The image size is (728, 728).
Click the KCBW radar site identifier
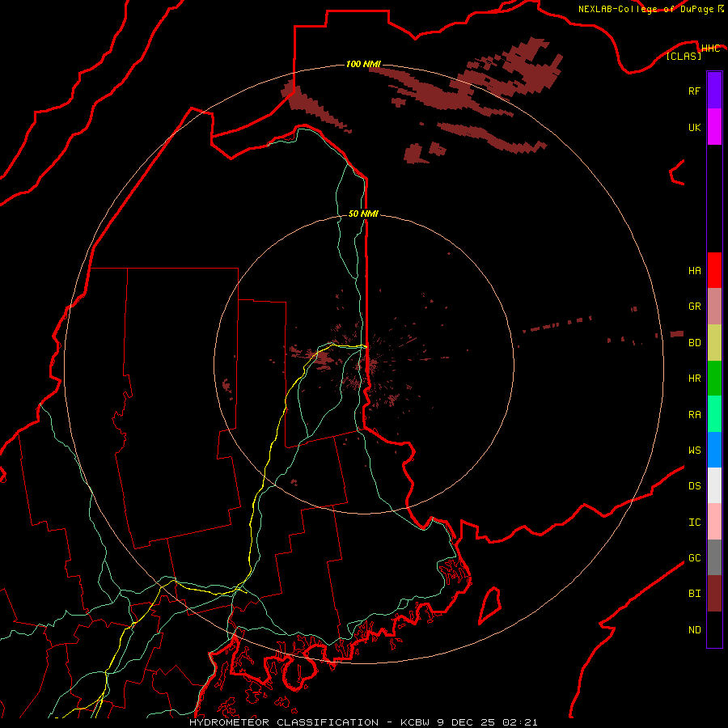point(416,722)
